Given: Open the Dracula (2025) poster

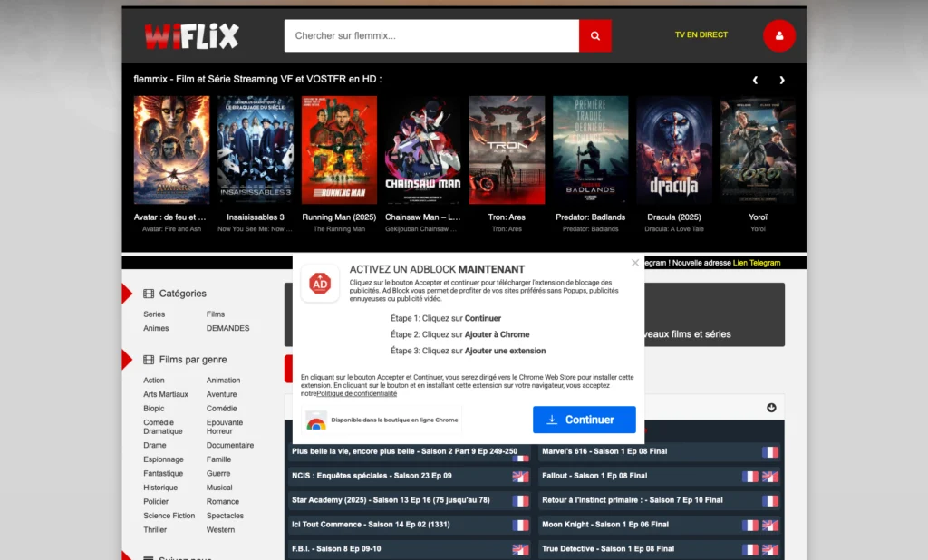Looking at the screenshot, I should click(x=674, y=150).
